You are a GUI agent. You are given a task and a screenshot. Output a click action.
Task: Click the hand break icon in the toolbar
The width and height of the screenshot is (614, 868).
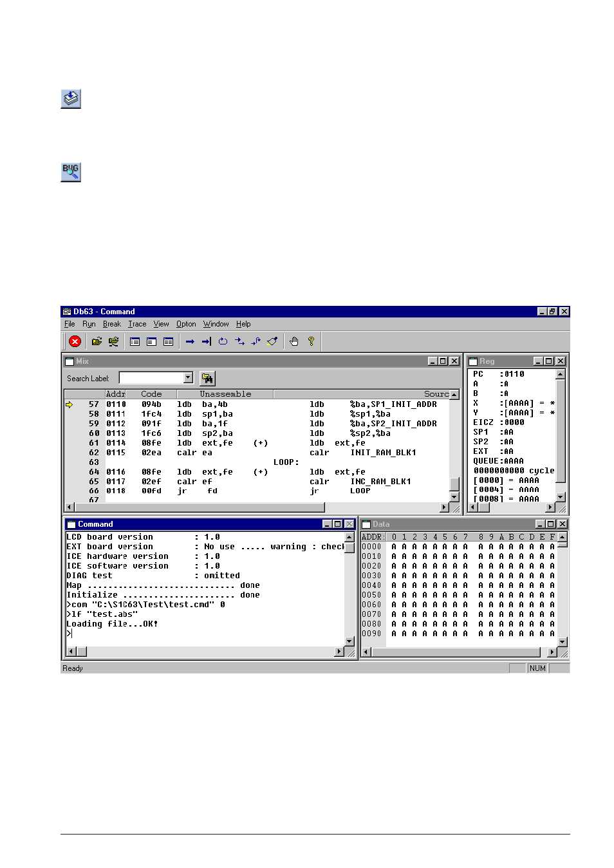pos(294,341)
